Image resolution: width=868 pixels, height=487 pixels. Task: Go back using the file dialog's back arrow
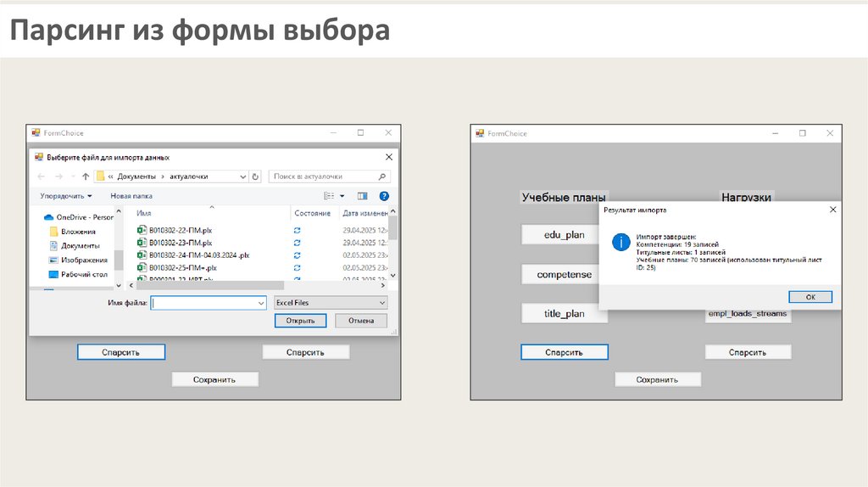pos(42,176)
